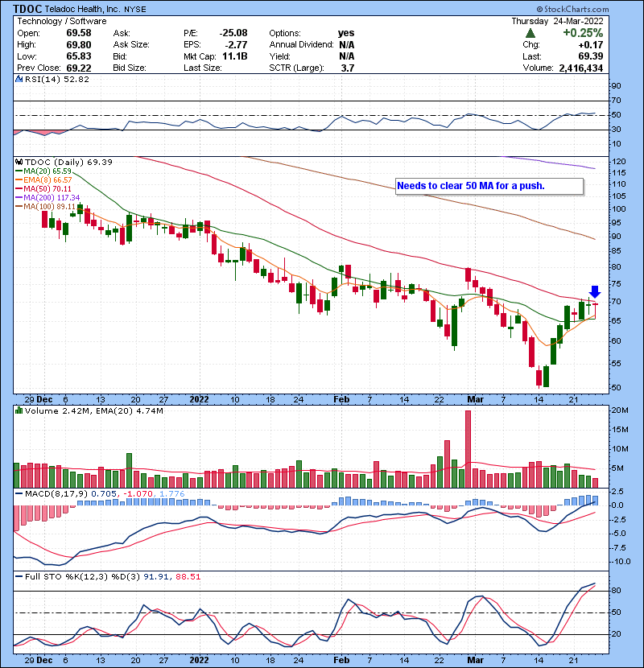Click the green up-triangle change indicator

[x=530, y=33]
